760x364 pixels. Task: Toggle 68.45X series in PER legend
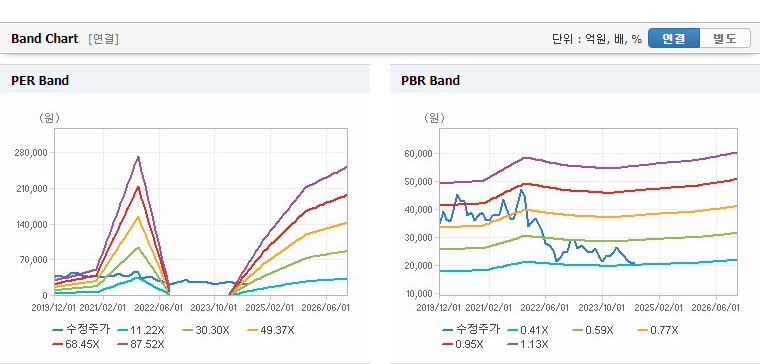pos(76,344)
